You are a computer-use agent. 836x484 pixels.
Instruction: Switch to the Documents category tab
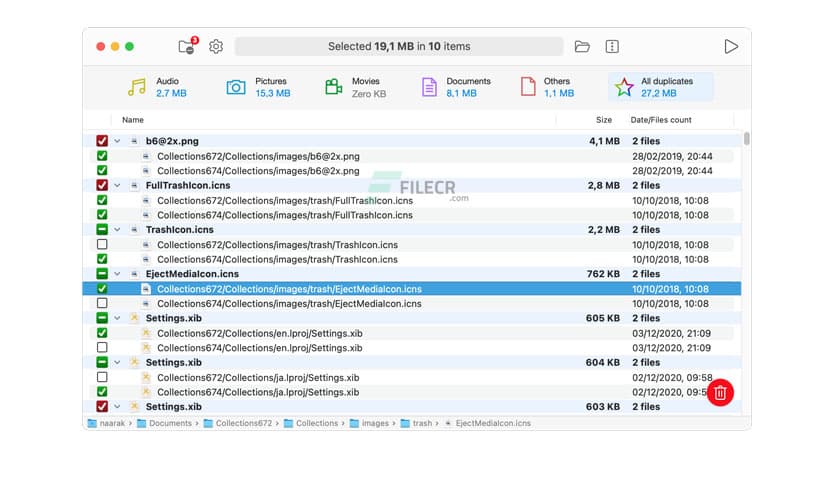456,87
